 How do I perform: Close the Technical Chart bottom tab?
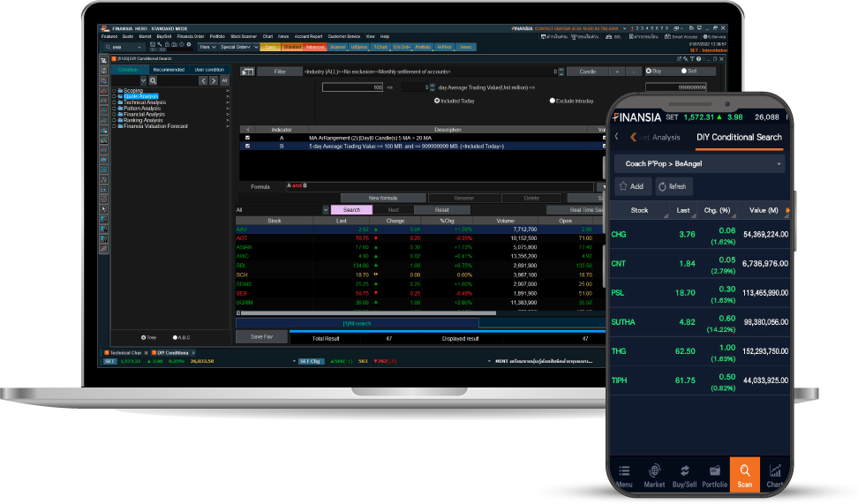147,353
